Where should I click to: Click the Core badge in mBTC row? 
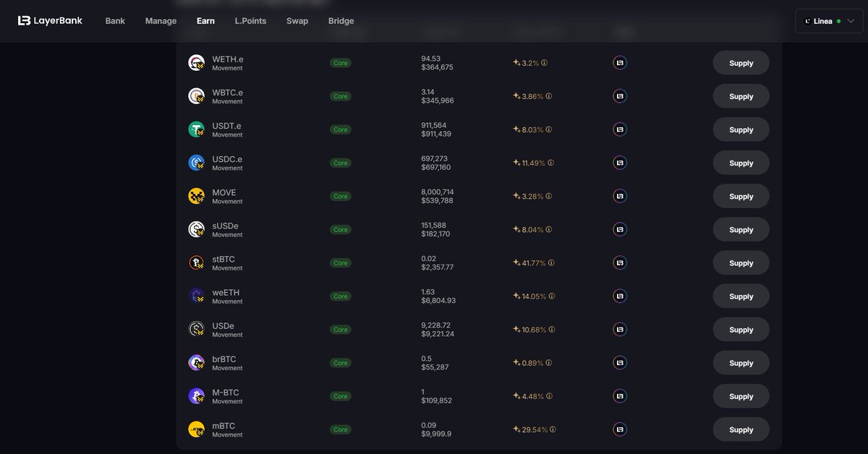tap(341, 429)
